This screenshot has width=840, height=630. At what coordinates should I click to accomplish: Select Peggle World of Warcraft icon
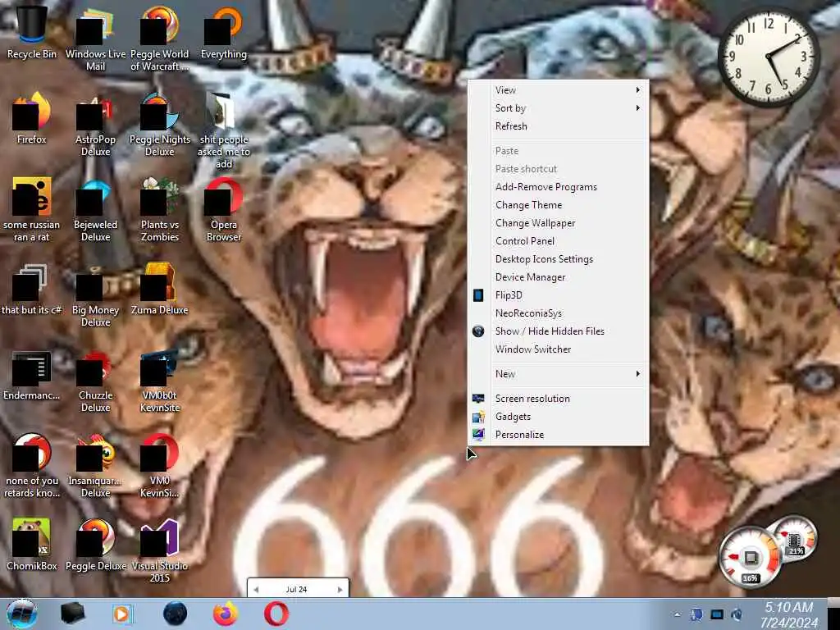tap(160, 38)
